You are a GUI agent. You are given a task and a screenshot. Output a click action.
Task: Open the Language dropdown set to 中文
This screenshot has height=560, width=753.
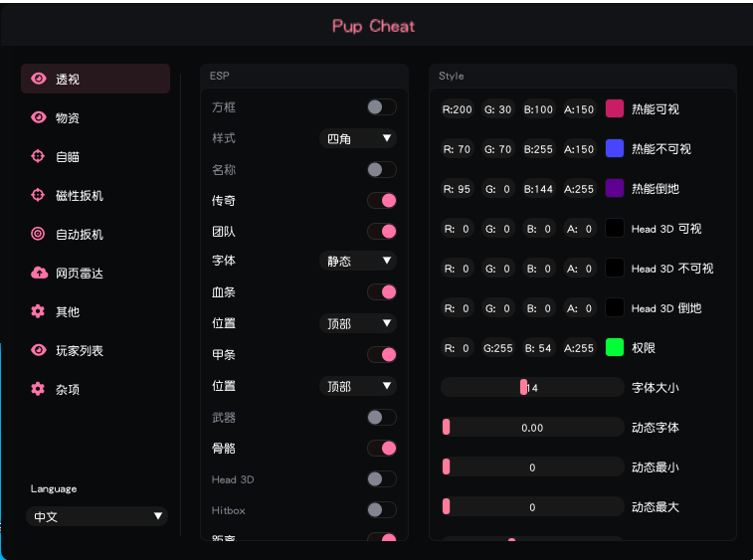96,516
